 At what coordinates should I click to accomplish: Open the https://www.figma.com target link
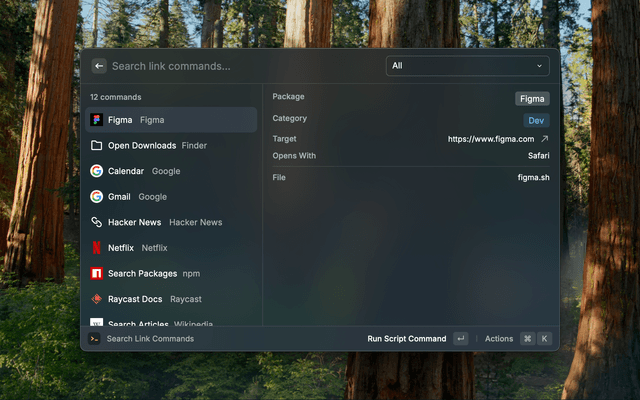(x=491, y=139)
